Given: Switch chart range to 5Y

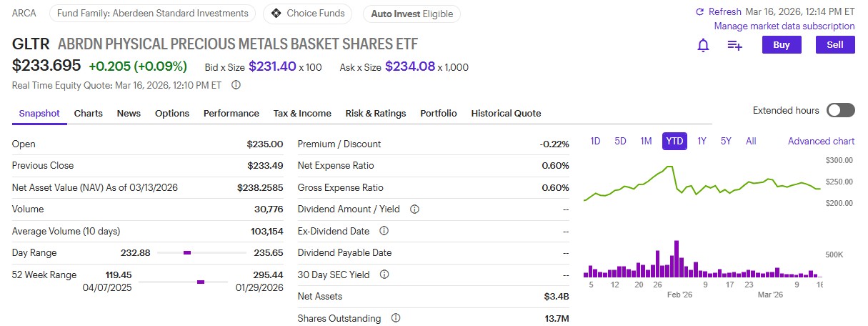Looking at the screenshot, I should [x=726, y=141].
